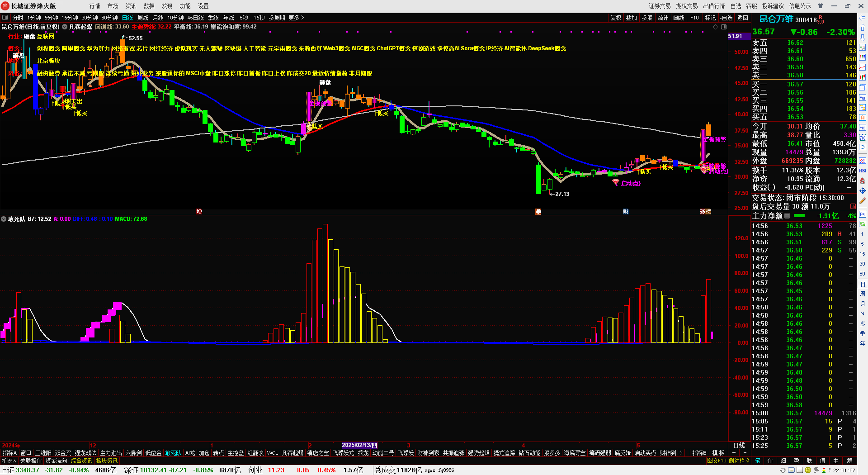The width and height of the screenshot is (868, 475).
Task: Open the f(x) formula sidebar icon
Action: (863, 137)
